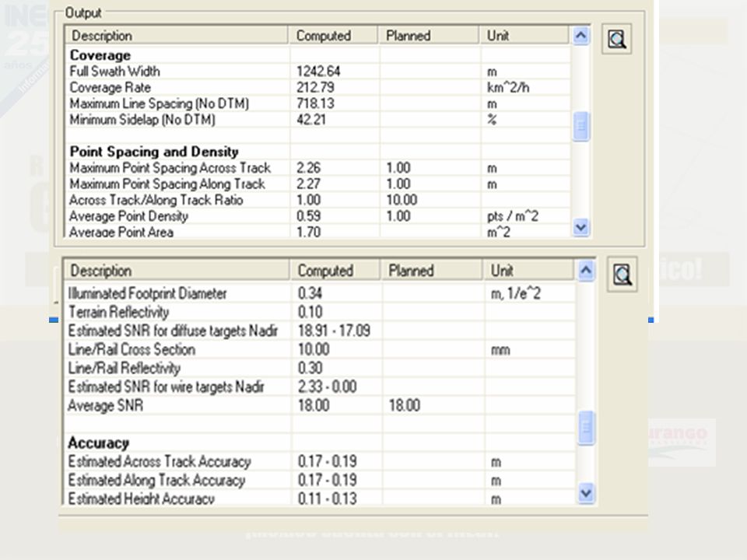This screenshot has width=747, height=560.
Task: Click the Planned header in the Accuracy table
Action: [432, 271]
